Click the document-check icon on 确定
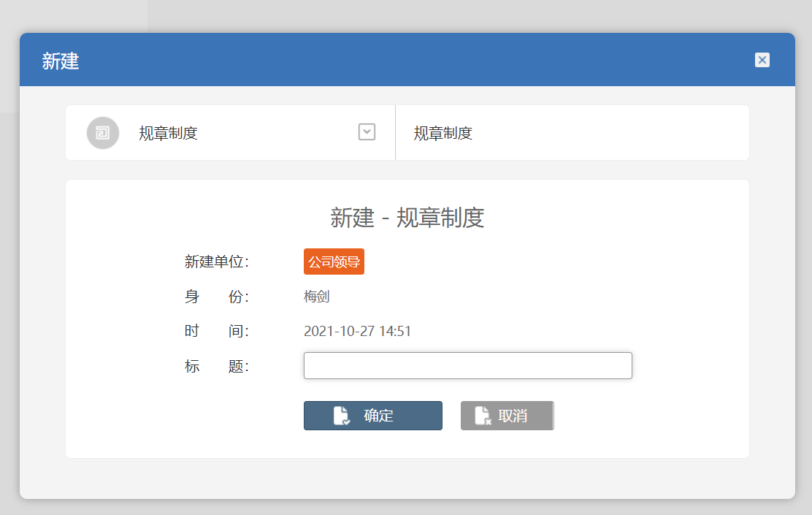 click(x=341, y=416)
